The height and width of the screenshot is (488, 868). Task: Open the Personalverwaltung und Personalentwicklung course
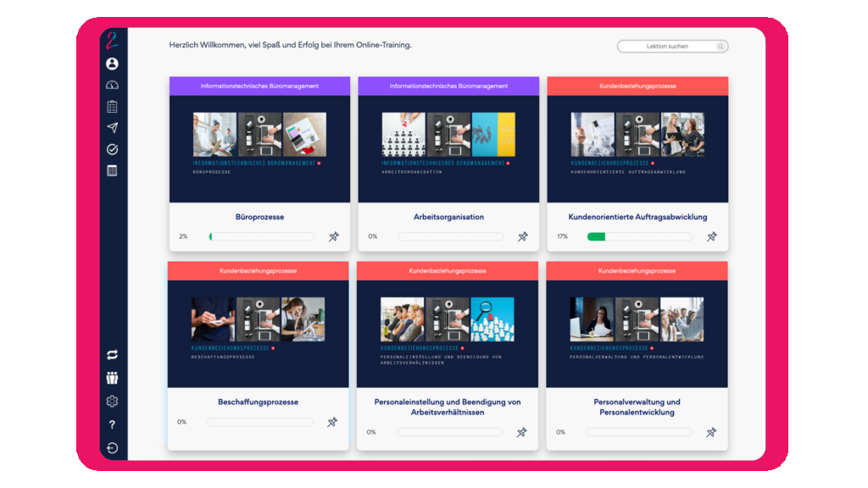point(637,408)
